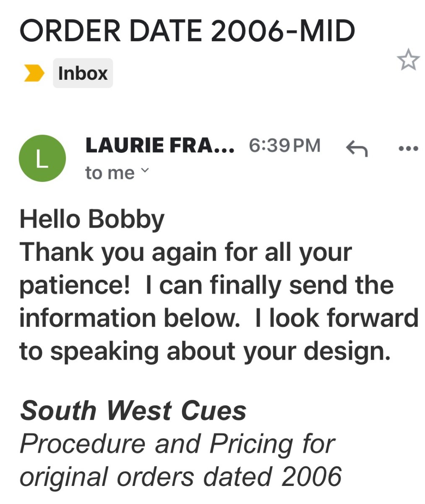Click "original orders dated 2006" text
The height and width of the screenshot is (504, 425).
180,477
